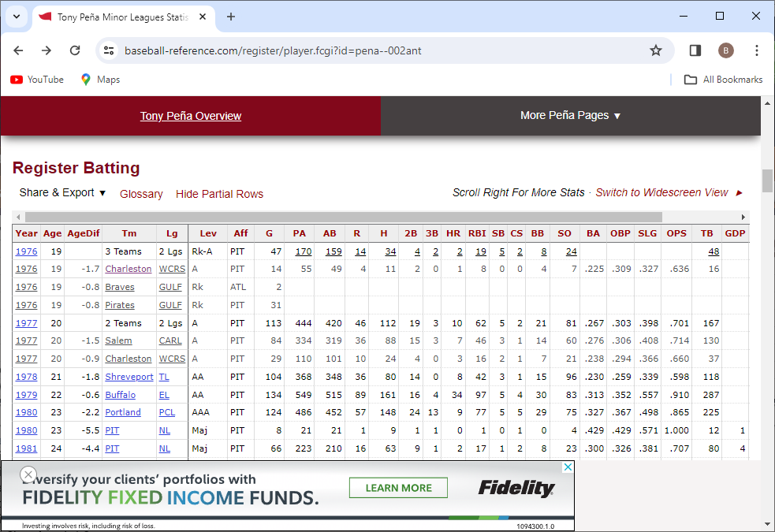Open PIT team link in 1981 row
Viewport: 775px width, 532px height.
coord(112,448)
